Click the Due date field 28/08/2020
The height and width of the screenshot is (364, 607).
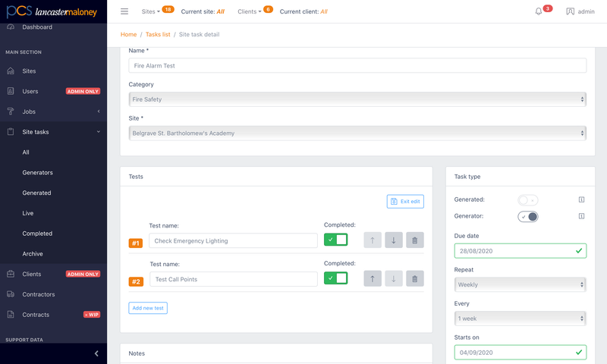click(x=520, y=251)
